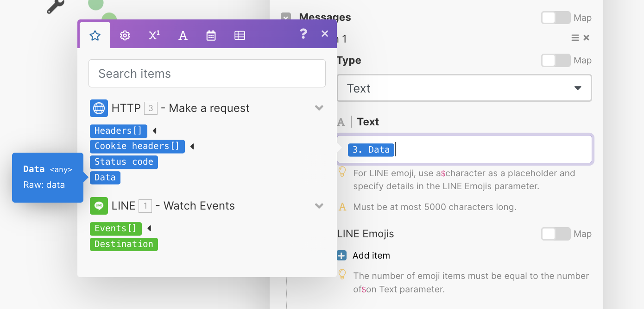Image resolution: width=644 pixels, height=309 pixels.
Task: Close the mapping panel popup
Action: (x=325, y=34)
